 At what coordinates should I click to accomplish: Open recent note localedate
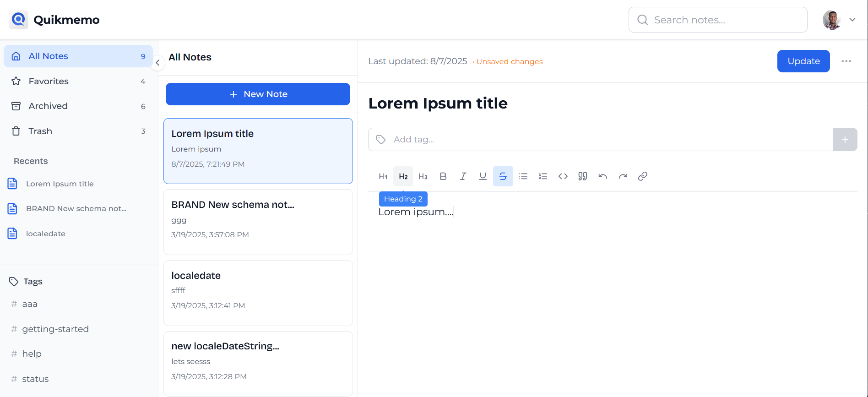pyautogui.click(x=78, y=234)
